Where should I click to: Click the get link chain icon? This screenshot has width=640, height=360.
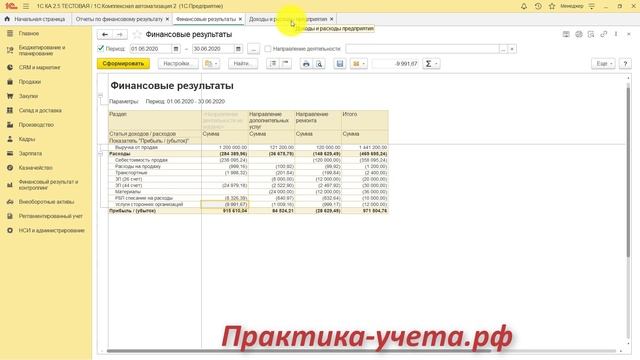pyautogui.click(x=604, y=34)
